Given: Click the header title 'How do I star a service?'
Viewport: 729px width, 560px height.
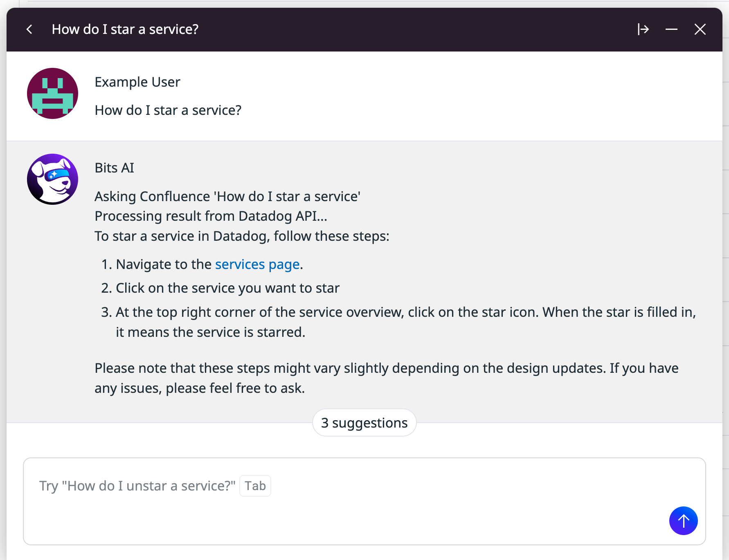Looking at the screenshot, I should click(125, 29).
